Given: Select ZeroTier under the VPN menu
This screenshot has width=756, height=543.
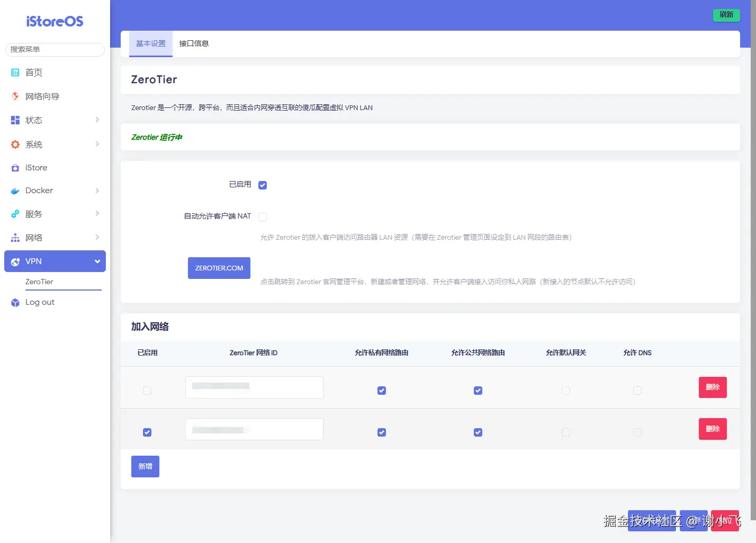Looking at the screenshot, I should point(39,282).
